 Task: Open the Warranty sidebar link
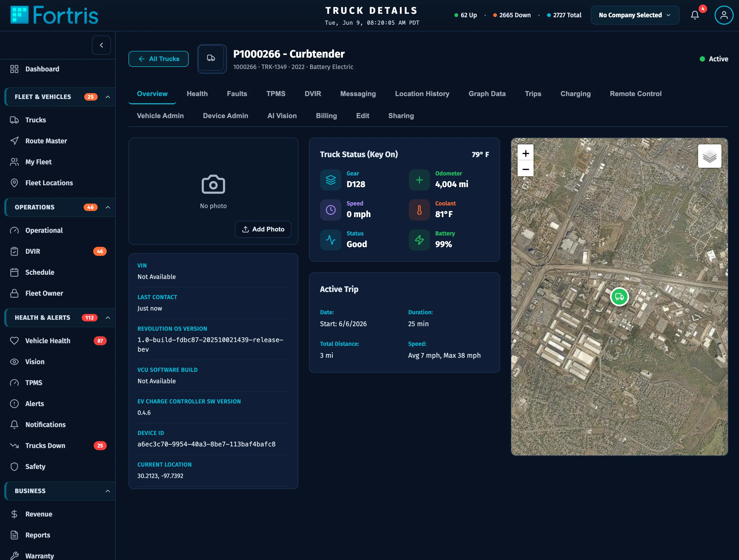(40, 556)
